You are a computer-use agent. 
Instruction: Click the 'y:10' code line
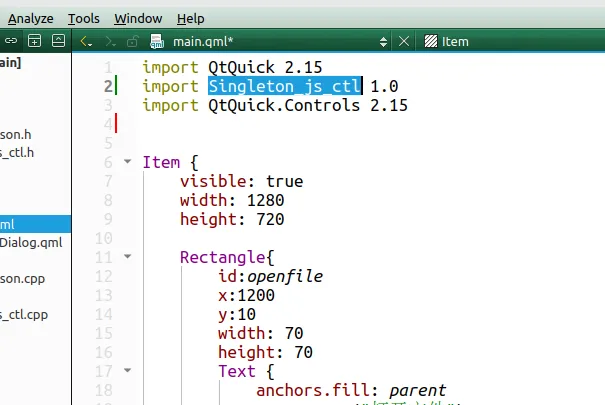[237, 314]
